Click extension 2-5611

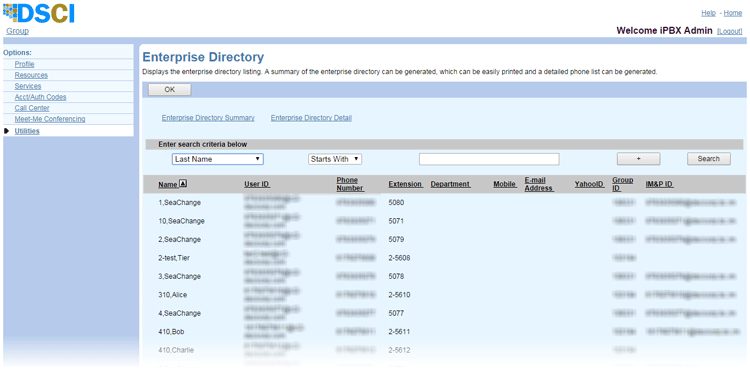tap(399, 332)
